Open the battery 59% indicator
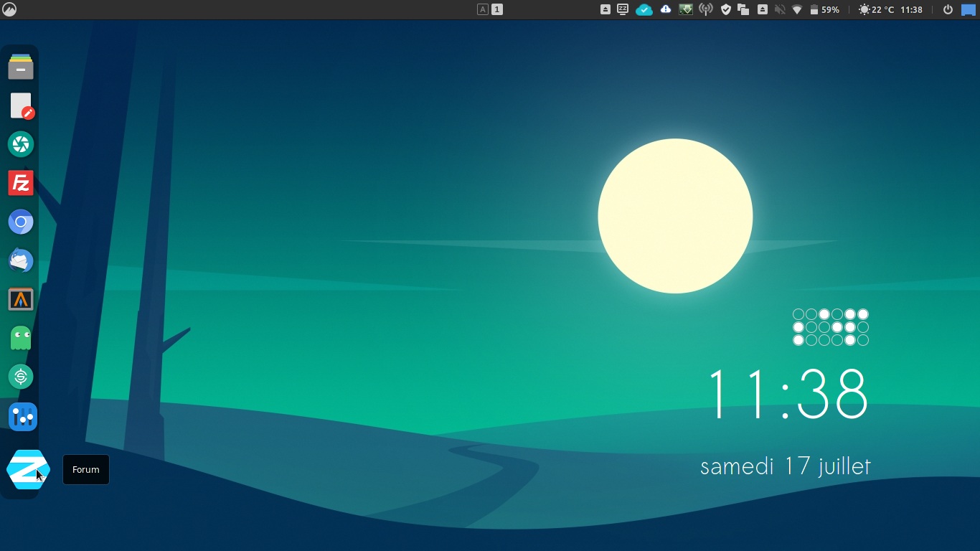The width and height of the screenshot is (980, 551). coord(824,10)
